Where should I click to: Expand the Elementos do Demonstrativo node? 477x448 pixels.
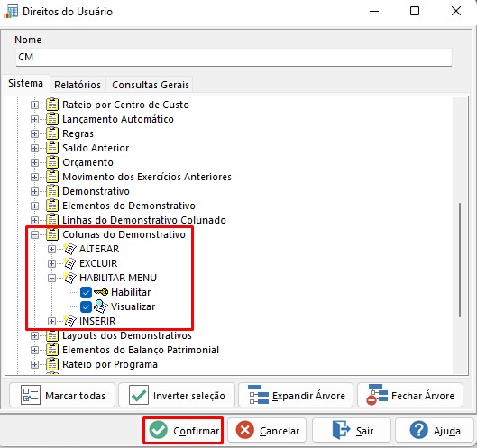(x=34, y=206)
